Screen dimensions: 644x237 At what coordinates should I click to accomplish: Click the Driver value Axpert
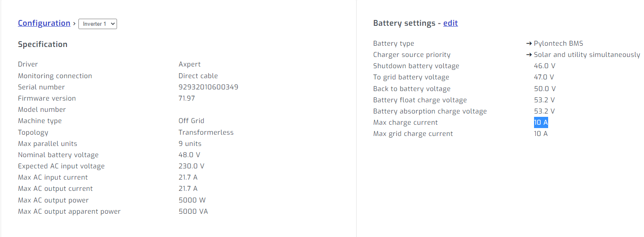(x=190, y=64)
